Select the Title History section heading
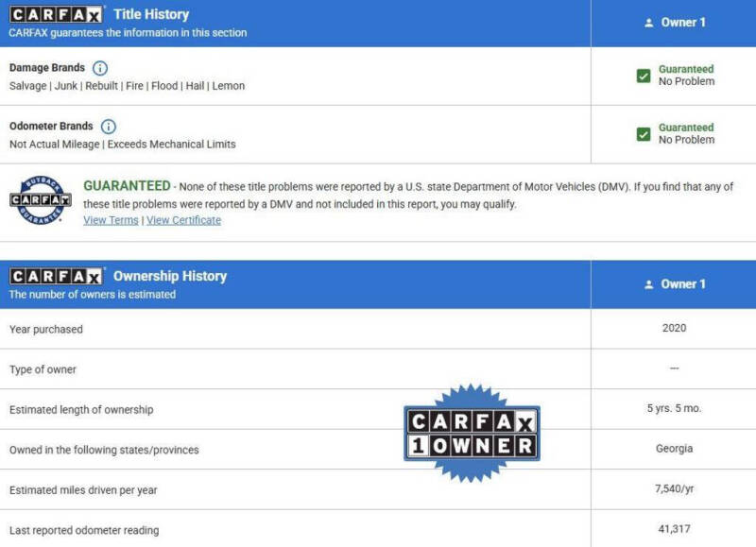 (x=151, y=14)
